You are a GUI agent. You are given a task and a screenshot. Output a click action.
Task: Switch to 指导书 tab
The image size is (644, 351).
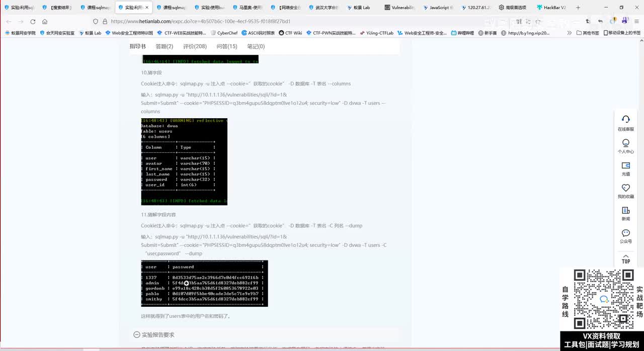pos(137,46)
